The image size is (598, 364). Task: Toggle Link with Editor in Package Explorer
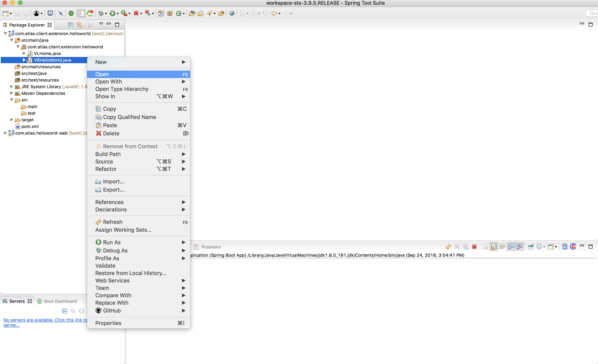point(79,25)
